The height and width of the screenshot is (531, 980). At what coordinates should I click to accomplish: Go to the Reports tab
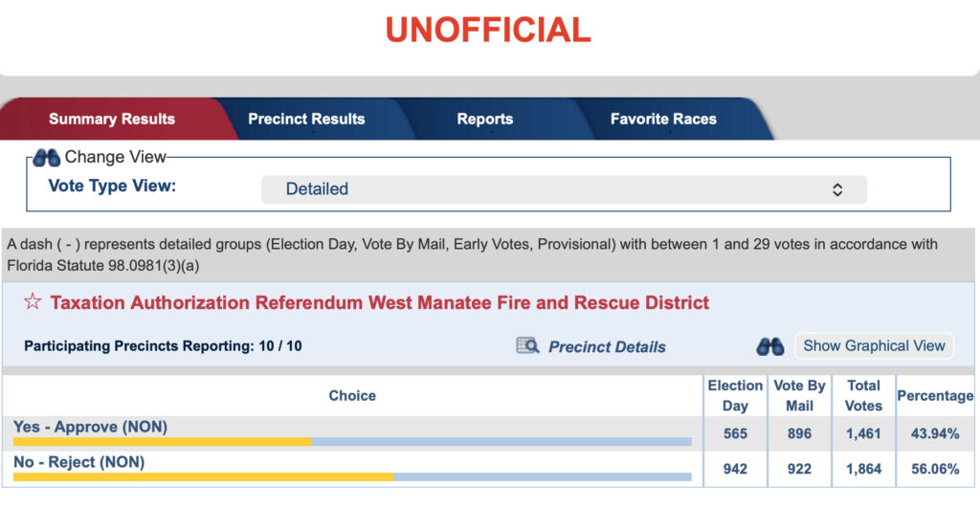pos(485,120)
